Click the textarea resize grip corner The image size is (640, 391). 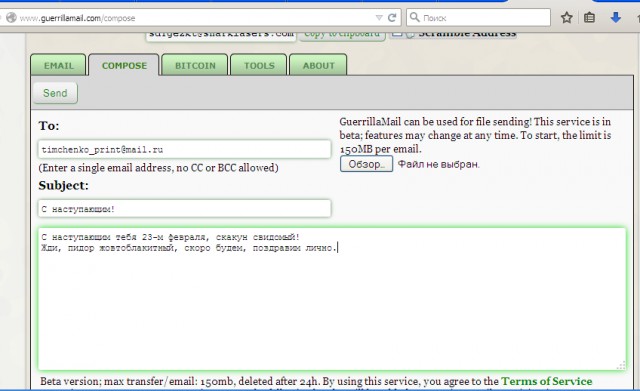(621, 365)
